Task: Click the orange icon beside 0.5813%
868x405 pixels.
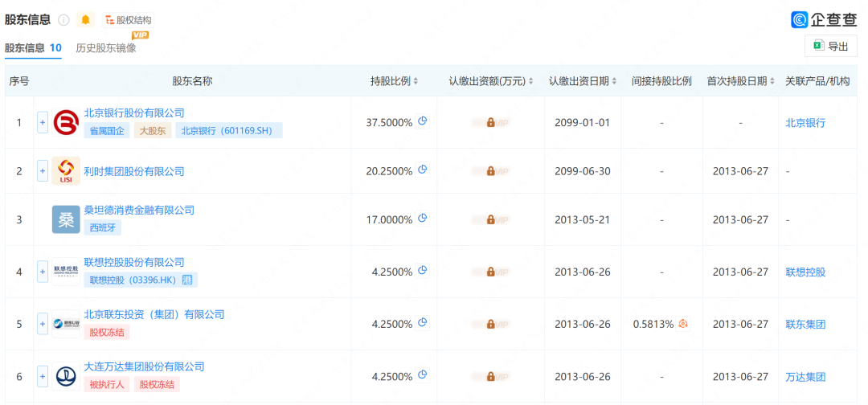Action: [x=684, y=324]
